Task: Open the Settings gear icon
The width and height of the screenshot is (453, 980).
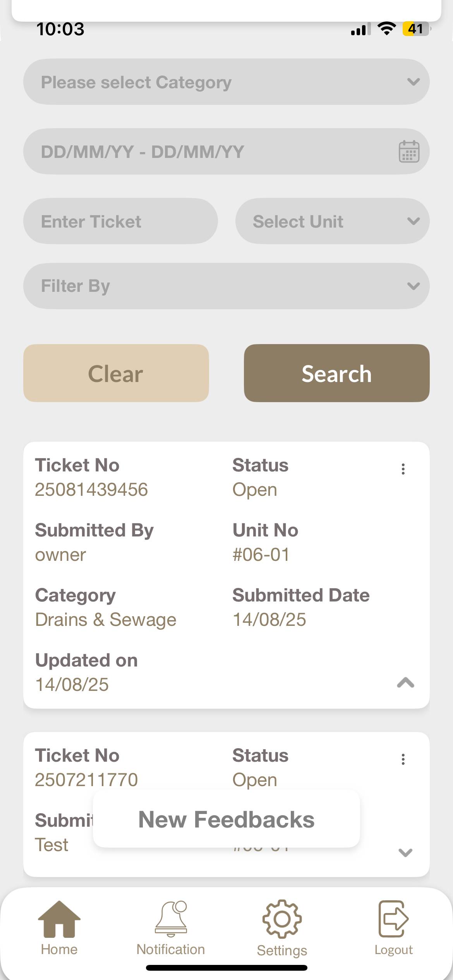Action: [x=282, y=920]
